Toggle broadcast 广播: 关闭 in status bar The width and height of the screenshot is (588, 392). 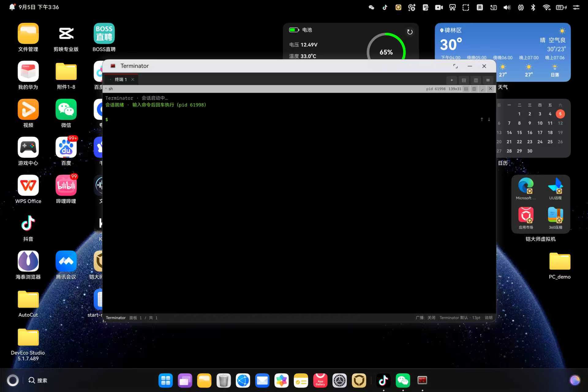point(425,318)
